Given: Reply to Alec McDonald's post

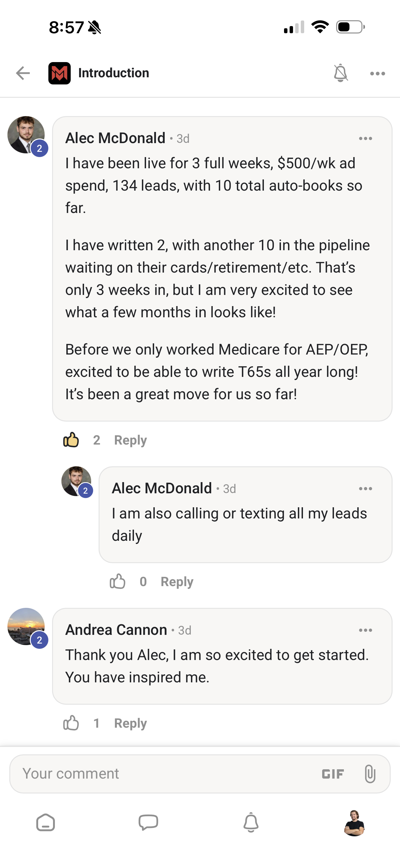Looking at the screenshot, I should click(x=130, y=440).
